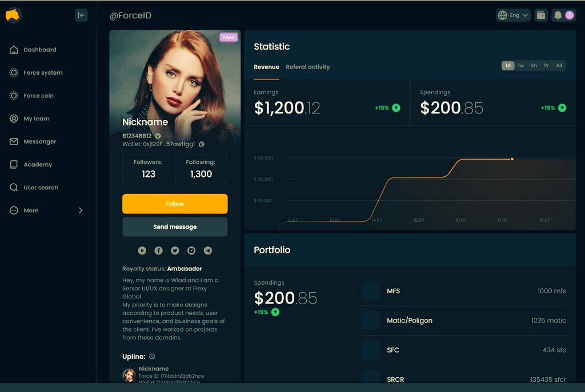Visit the profile's Telegram icon
Viewport: 585px width, 392px height.
(x=208, y=250)
